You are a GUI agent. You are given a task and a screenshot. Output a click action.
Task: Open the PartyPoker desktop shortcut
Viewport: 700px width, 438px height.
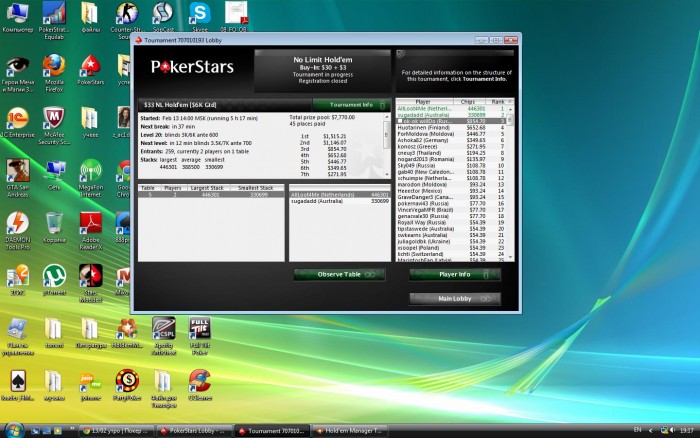pos(127,385)
